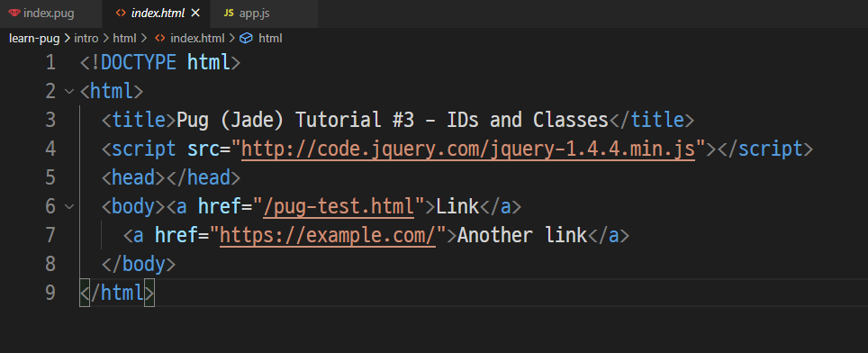Open the intro breadcrumb segment
This screenshot has height=353, width=868.
pyautogui.click(x=86, y=38)
